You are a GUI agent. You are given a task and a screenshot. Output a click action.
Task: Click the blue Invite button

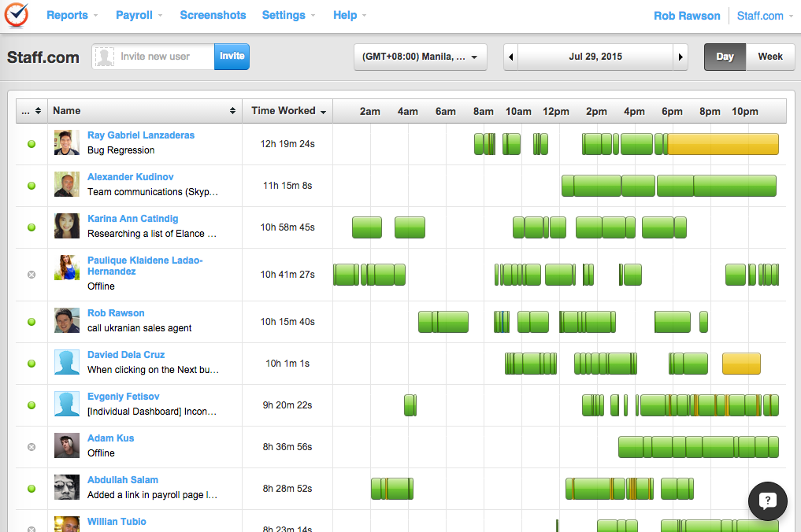(x=232, y=56)
